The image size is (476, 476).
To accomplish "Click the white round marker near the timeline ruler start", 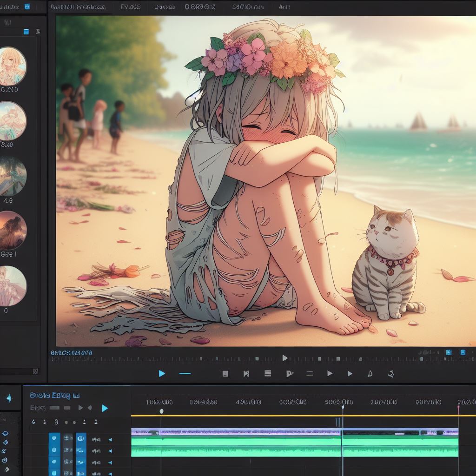I will (x=161, y=411).
